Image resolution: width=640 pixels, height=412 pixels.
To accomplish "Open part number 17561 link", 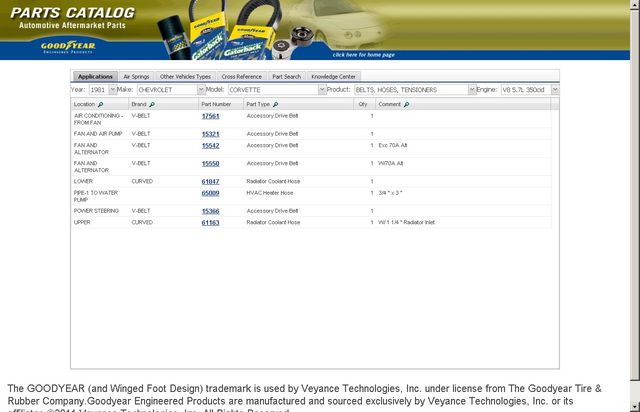I will coord(211,116).
